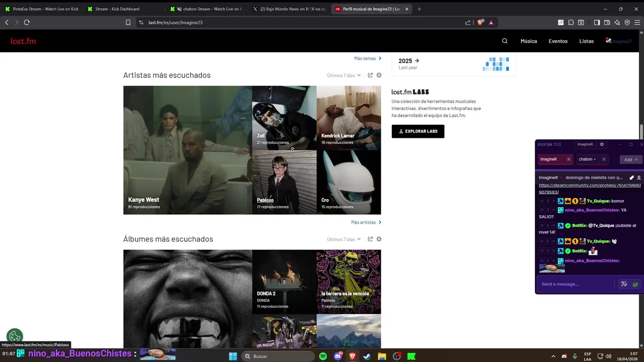Open the Leo AI sparkle icon
Image resolution: width=644 pixels, height=362 pixels.
(617, 23)
